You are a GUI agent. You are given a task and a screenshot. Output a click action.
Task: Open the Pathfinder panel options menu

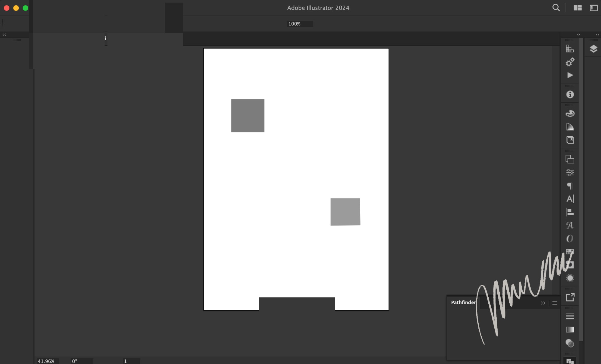pyautogui.click(x=555, y=303)
